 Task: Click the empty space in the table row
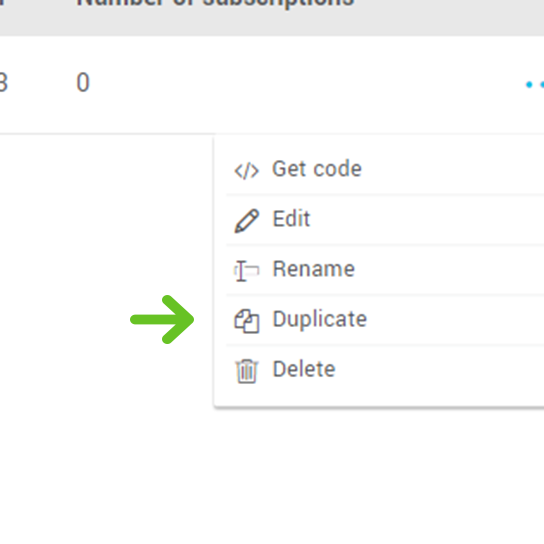[305, 84]
